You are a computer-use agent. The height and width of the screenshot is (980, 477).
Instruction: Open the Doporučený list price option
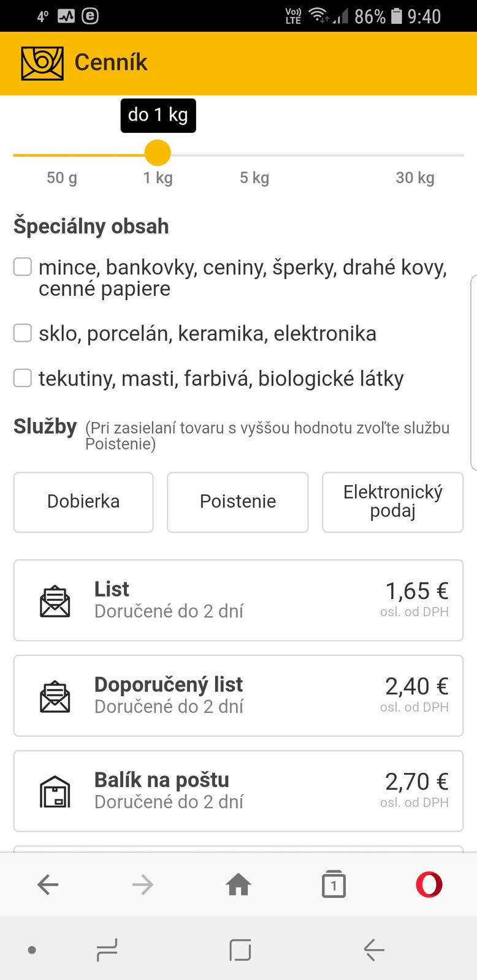point(238,696)
